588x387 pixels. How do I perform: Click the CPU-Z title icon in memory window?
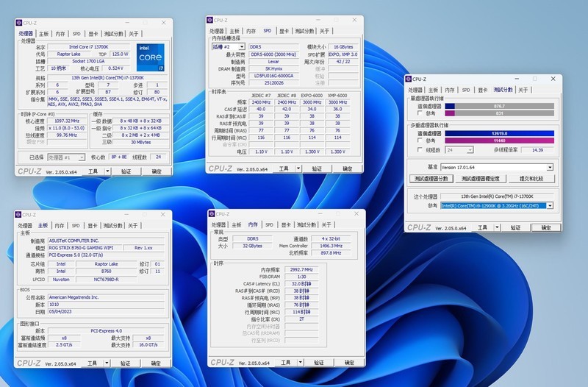point(212,214)
